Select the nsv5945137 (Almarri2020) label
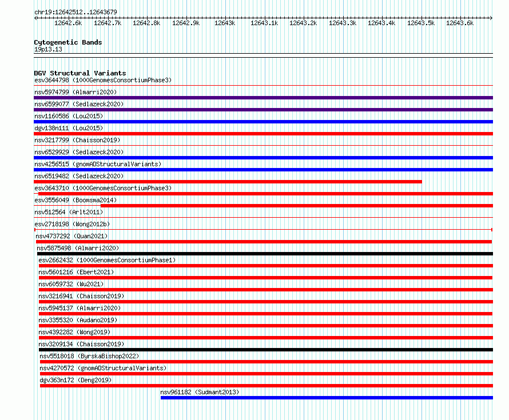Image resolution: width=509 pixels, height=420 pixels. (79, 308)
